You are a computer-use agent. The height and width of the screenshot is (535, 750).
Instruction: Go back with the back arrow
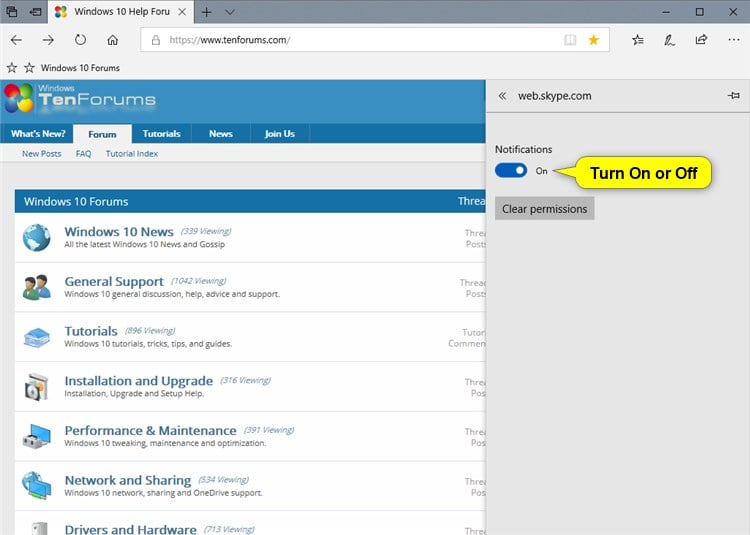[x=16, y=40]
